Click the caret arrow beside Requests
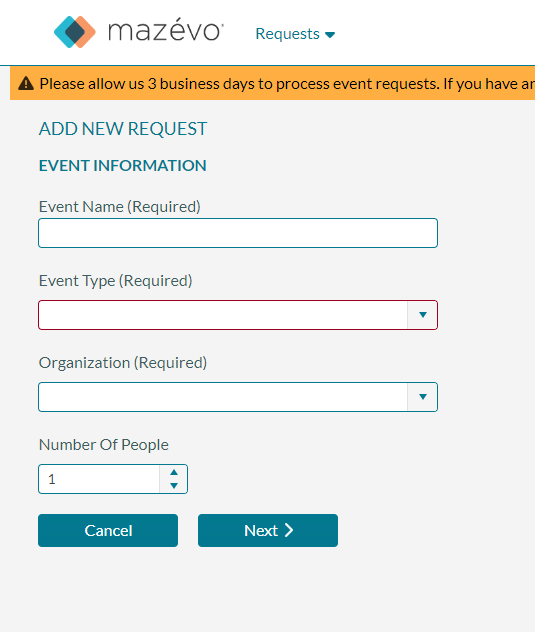This screenshot has height=632, width=535. point(330,35)
